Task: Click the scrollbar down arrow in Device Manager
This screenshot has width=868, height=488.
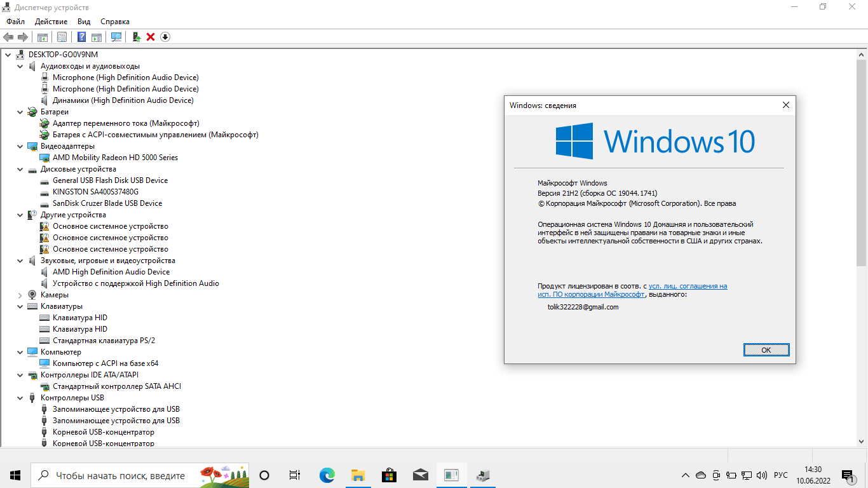Action: click(x=862, y=442)
